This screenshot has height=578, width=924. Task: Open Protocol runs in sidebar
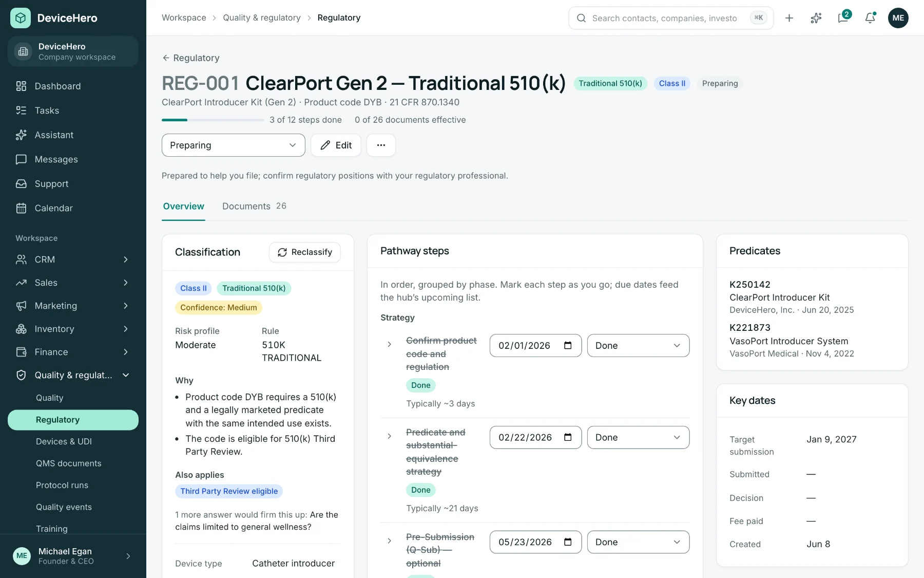coord(73,485)
